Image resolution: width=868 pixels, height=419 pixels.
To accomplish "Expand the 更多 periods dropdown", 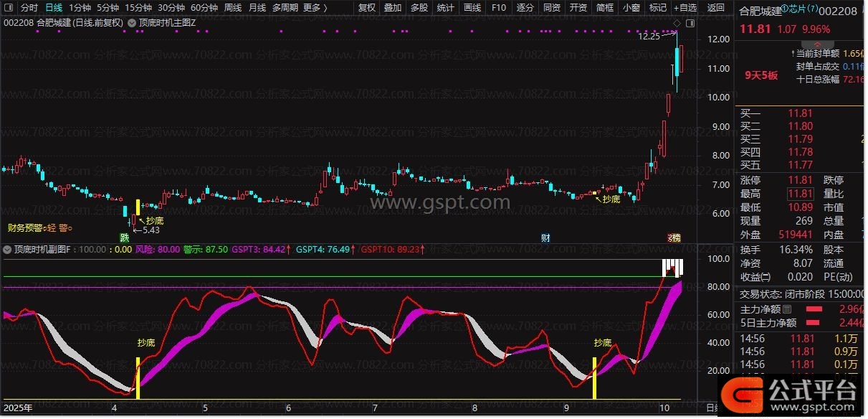I will tap(315, 8).
